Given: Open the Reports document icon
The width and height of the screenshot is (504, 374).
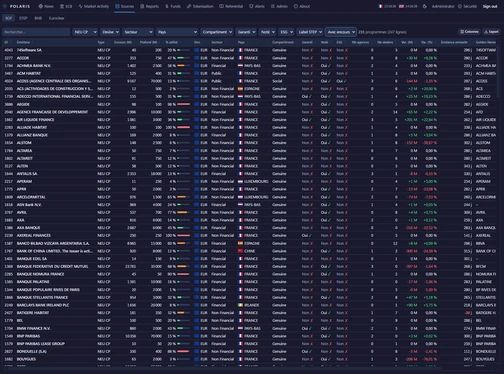Looking at the screenshot, I should click(142, 6).
